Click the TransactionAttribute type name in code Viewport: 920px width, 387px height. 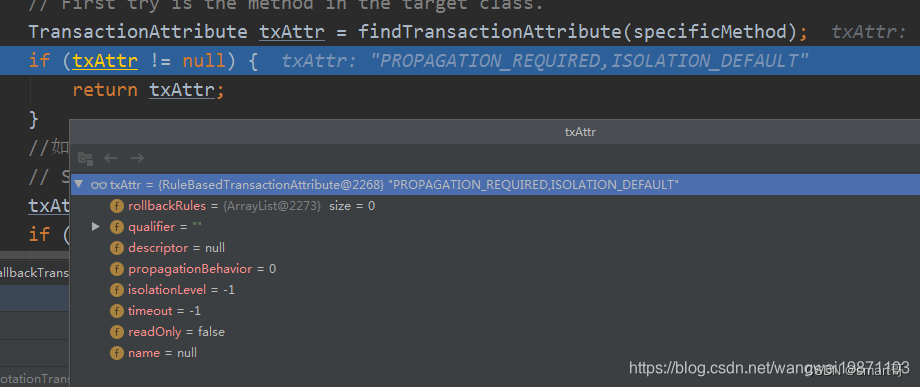coord(138,32)
